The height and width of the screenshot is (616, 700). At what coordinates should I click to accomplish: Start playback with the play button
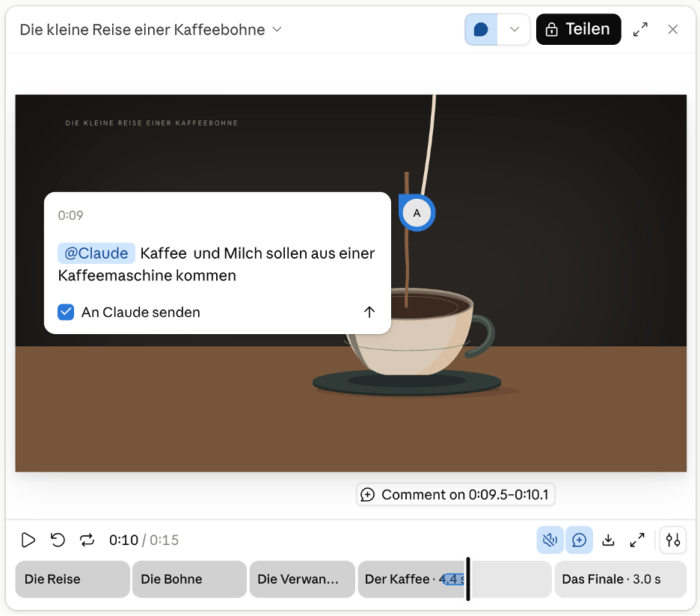coord(28,540)
